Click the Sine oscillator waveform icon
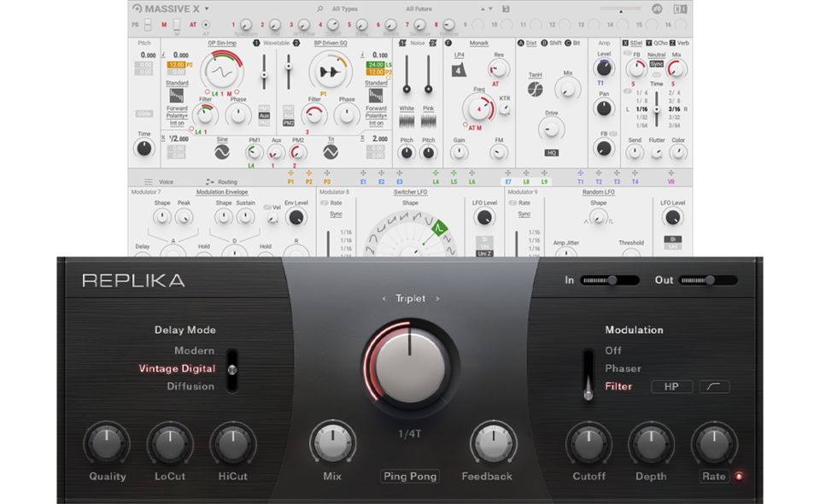This screenshot has width=820, height=504. (222, 152)
